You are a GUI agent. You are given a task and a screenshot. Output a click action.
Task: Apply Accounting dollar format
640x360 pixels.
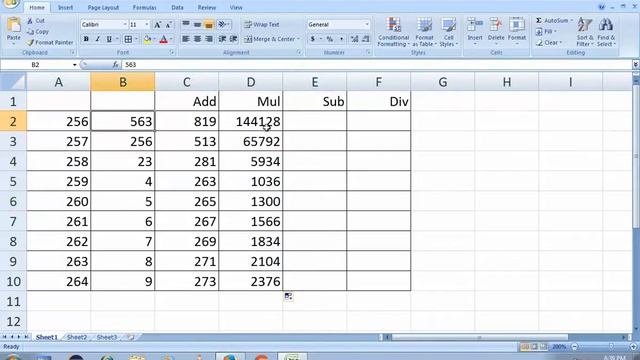pyautogui.click(x=312, y=39)
